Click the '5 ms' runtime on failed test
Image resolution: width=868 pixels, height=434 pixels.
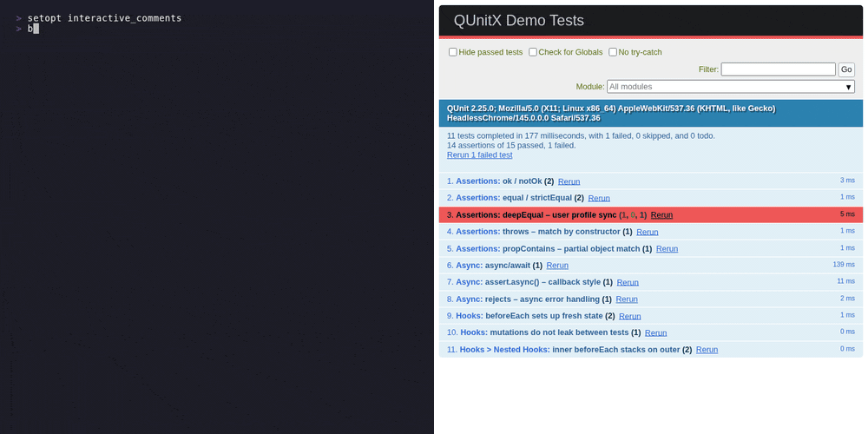[847, 214]
